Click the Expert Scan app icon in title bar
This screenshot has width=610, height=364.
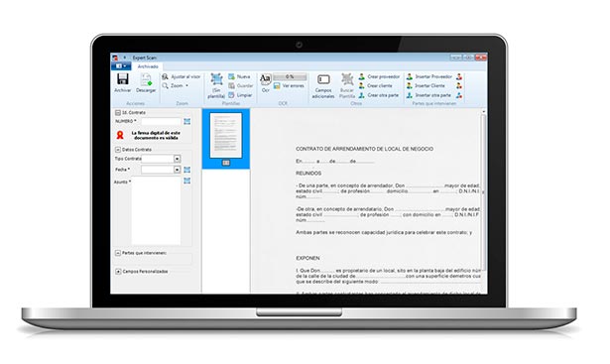click(115, 58)
